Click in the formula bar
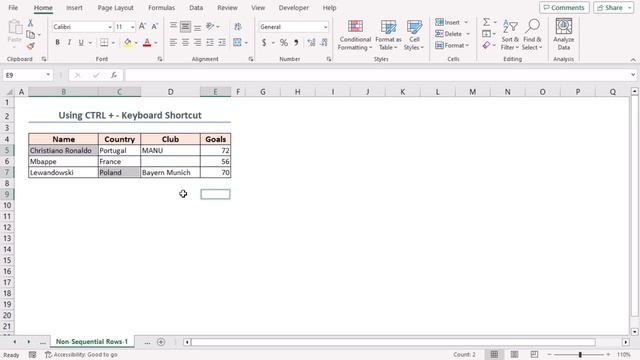The width and height of the screenshot is (640, 360). click(x=378, y=75)
